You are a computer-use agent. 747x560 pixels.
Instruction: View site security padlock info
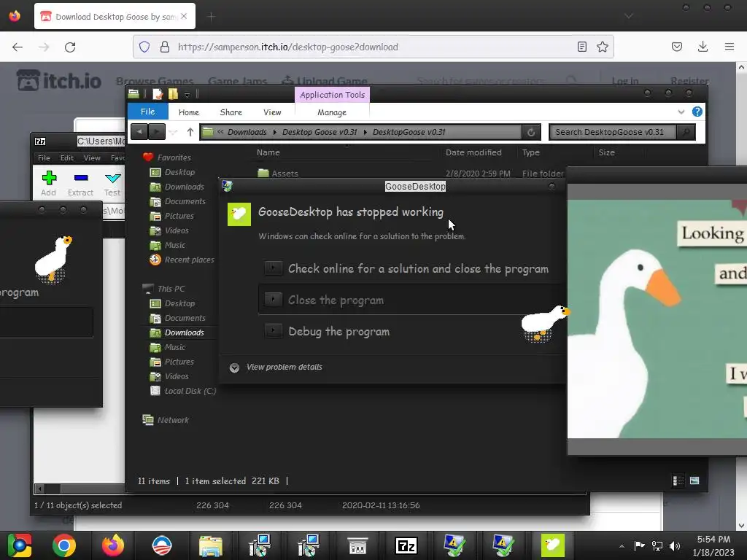tap(164, 47)
